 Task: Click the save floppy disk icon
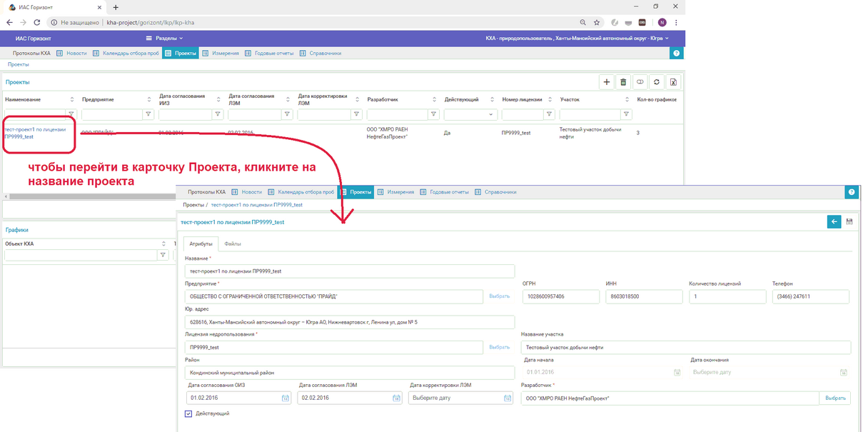849,222
